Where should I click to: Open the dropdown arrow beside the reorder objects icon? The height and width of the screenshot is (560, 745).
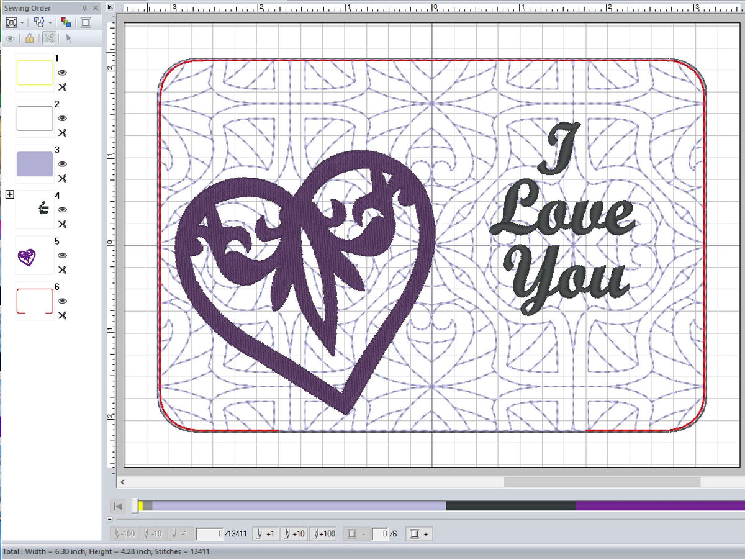pyautogui.click(x=50, y=22)
